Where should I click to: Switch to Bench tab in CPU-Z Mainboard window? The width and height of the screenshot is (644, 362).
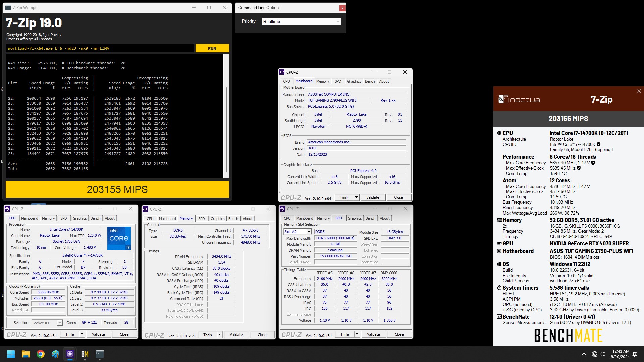(370, 81)
